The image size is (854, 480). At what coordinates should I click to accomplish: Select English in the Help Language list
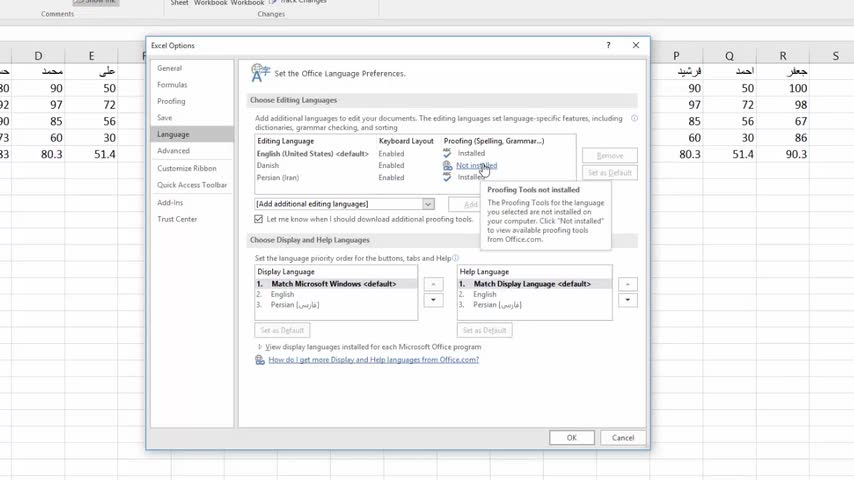pos(534,294)
